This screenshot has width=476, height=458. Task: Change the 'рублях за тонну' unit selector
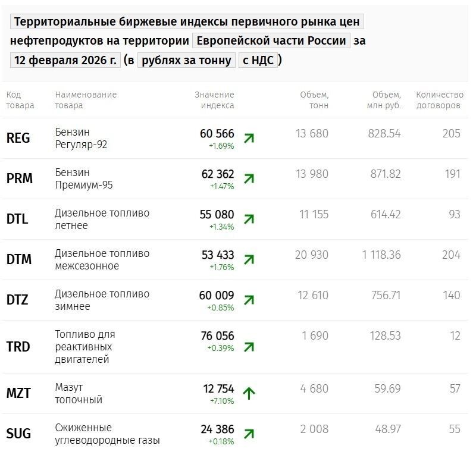coord(186,60)
